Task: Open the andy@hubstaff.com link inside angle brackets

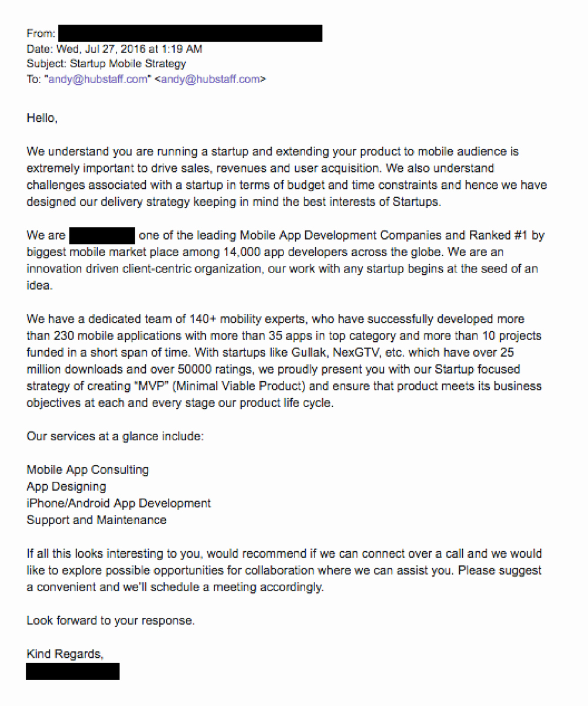Action: pos(211,79)
